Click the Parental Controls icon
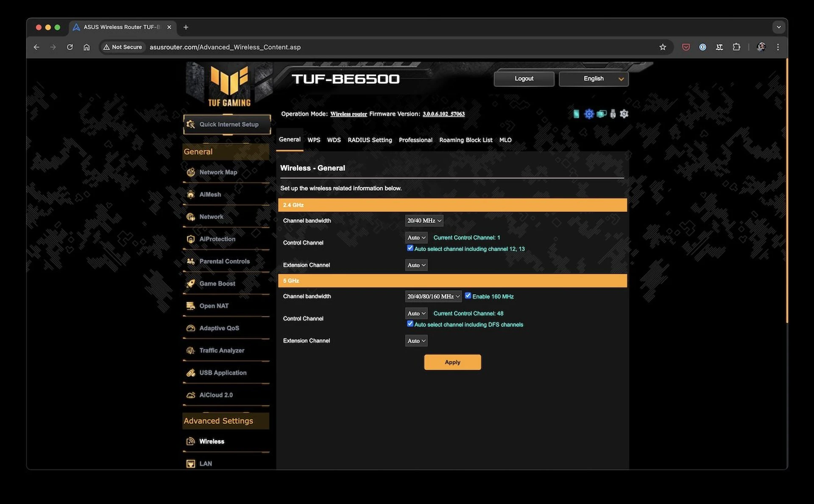Image resolution: width=814 pixels, height=504 pixels. click(x=191, y=262)
